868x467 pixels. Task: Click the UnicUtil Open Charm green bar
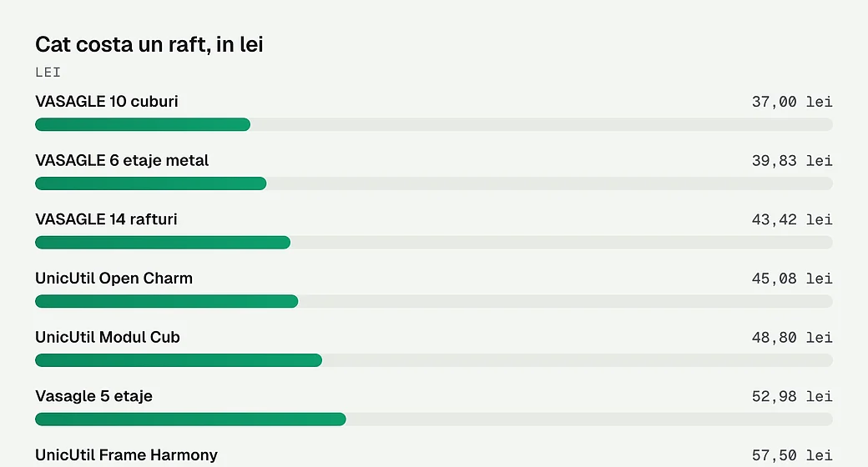point(167,301)
